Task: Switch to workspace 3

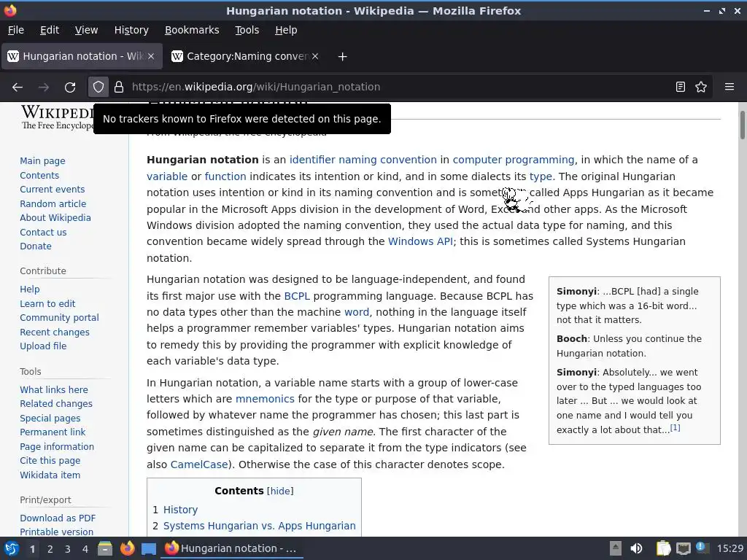Action: click(68, 549)
